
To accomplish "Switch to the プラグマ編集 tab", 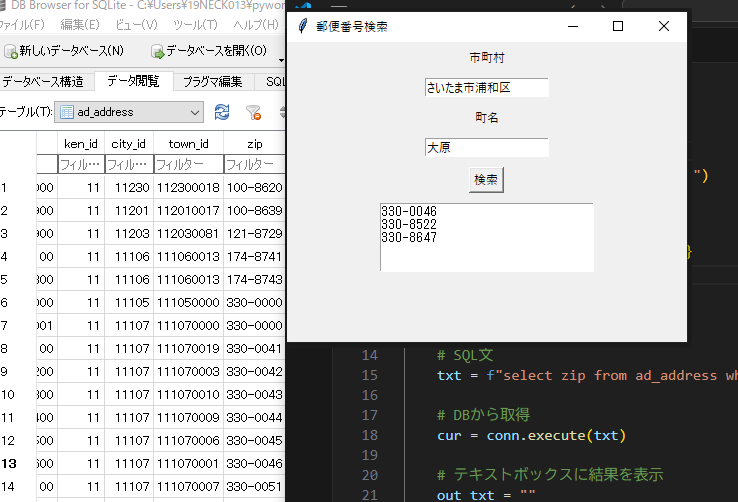I will 213,81.
